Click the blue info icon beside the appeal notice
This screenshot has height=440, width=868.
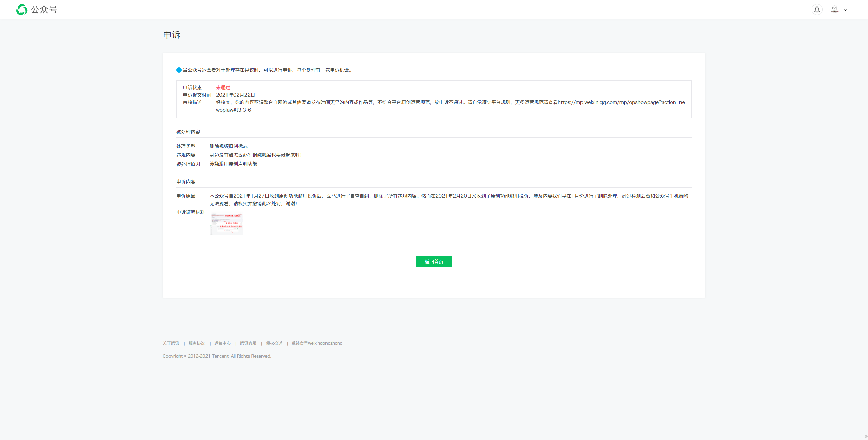[x=179, y=70]
